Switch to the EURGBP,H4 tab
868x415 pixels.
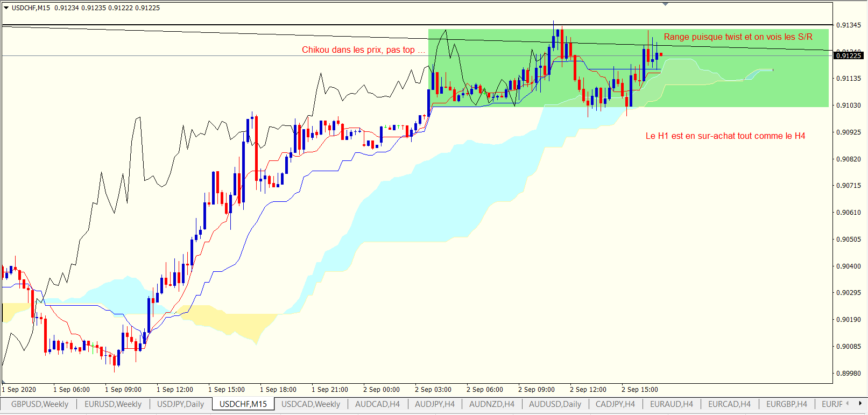pos(786,404)
